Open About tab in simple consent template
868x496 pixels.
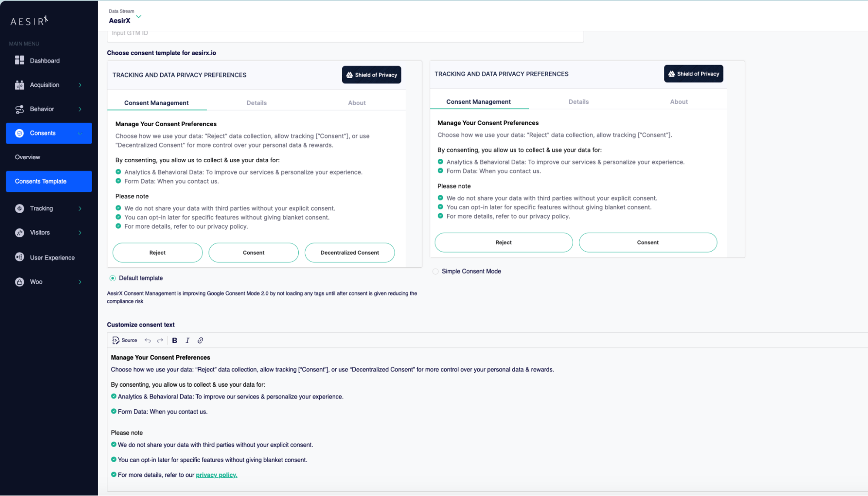678,102
